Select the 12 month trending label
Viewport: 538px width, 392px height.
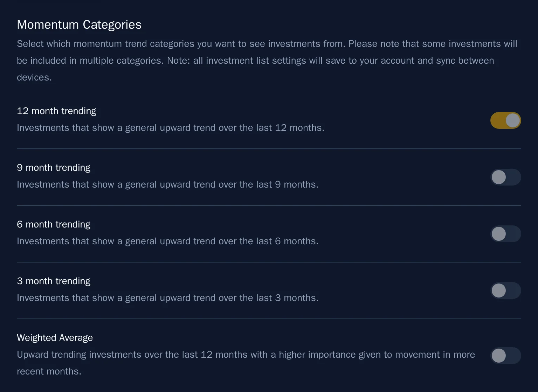click(56, 111)
